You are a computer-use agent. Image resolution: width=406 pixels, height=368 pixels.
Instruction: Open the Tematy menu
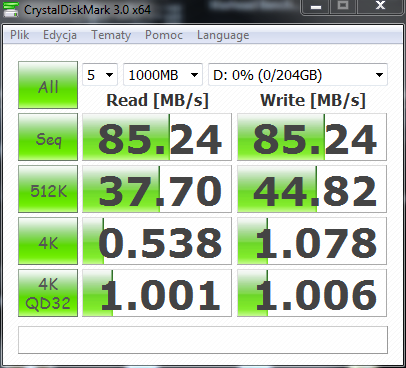111,35
